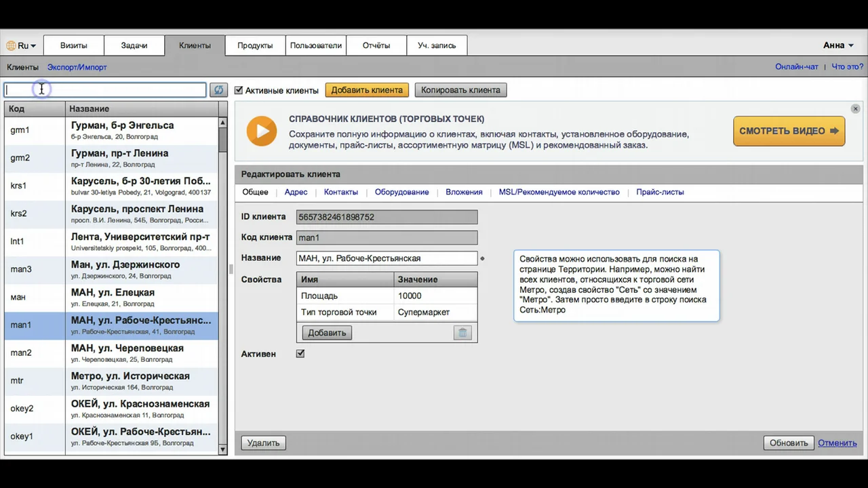Select client Гурман, пр-т Ленина
This screenshot has width=868, height=488.
(x=111, y=158)
